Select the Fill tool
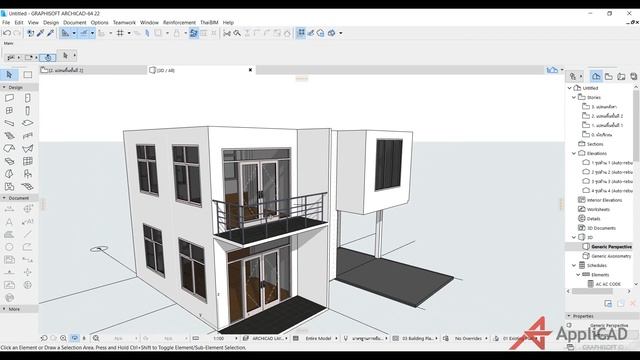Viewport: 640px width, 360px height. click(9, 235)
